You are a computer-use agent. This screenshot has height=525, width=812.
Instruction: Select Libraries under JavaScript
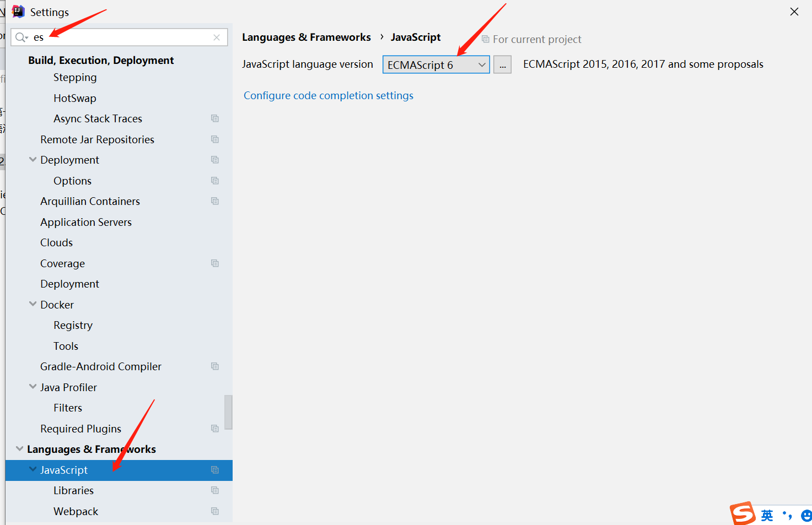click(x=73, y=490)
